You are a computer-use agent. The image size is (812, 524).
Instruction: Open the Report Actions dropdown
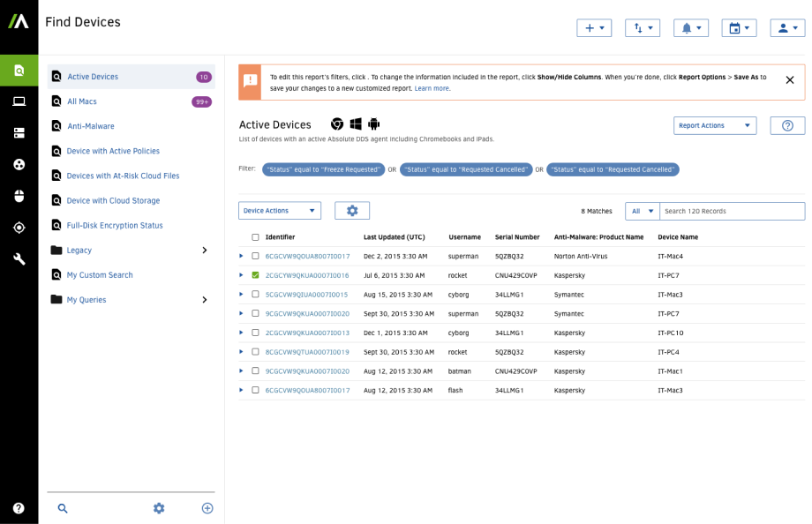tap(714, 126)
